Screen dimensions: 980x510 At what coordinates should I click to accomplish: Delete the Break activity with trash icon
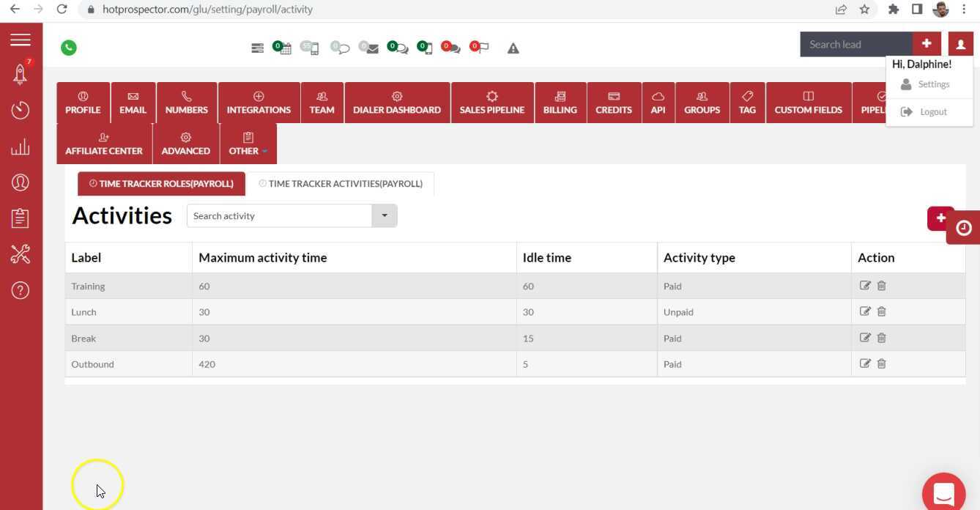point(882,338)
